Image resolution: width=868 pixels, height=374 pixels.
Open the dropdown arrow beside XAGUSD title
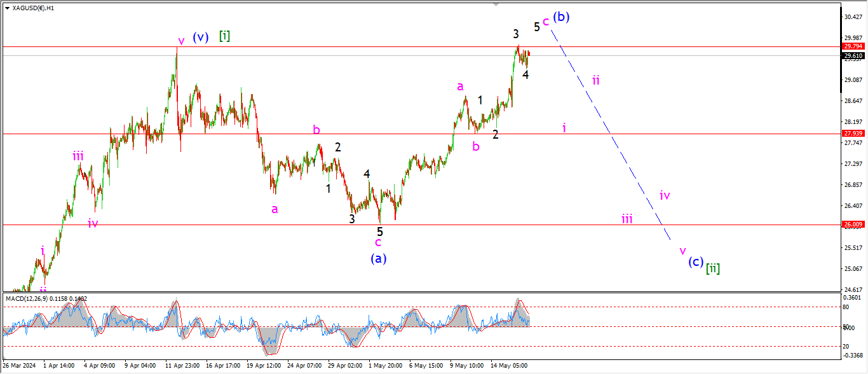click(x=7, y=8)
